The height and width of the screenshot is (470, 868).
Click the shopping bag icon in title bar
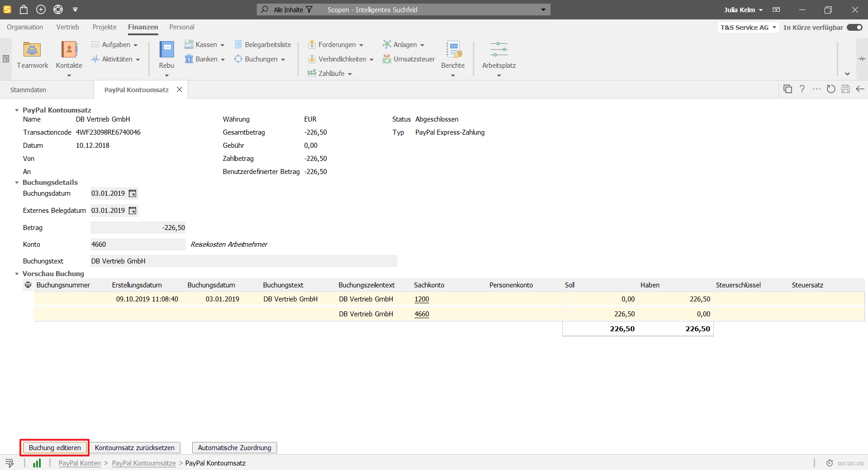click(24, 9)
